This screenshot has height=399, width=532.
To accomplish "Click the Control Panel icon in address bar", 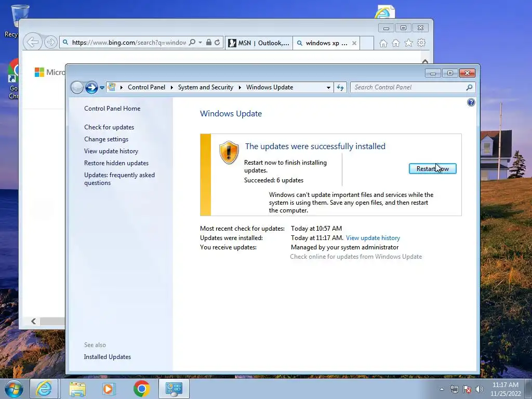I will [112, 87].
